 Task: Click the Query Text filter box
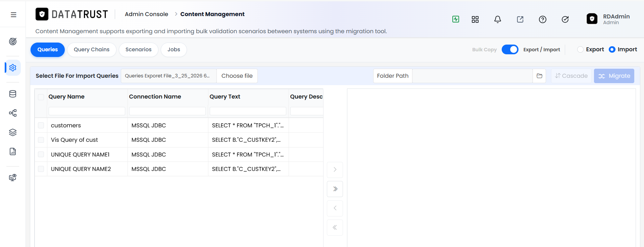coord(248,111)
